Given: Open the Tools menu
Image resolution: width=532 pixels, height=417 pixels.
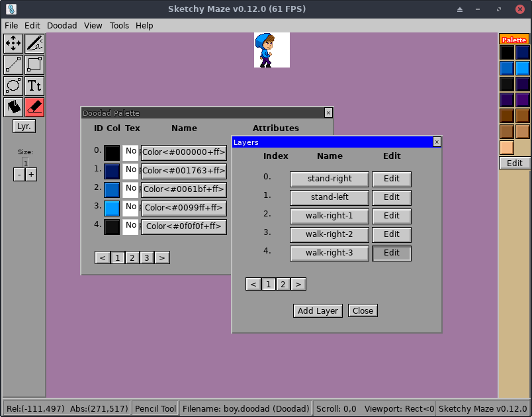Looking at the screenshot, I should [x=119, y=25].
